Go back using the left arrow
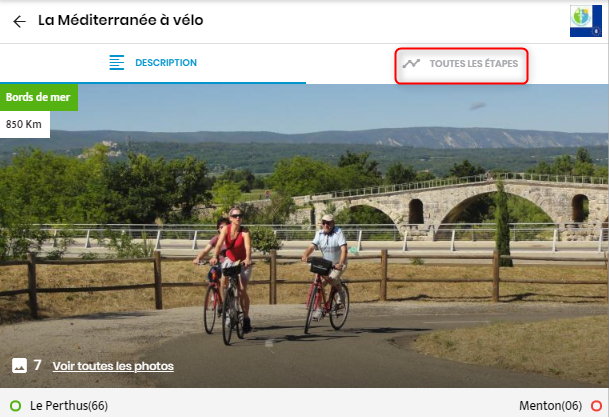The height and width of the screenshot is (417, 609). coord(19,21)
